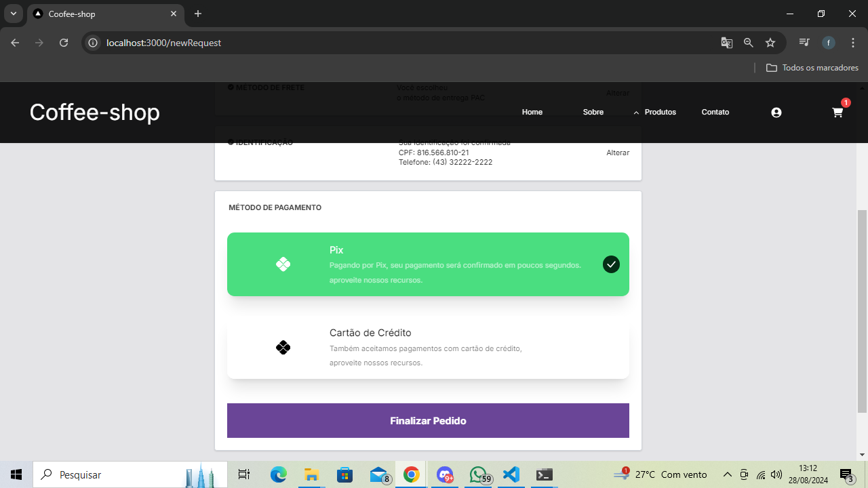Click the Telefone: (43) 32222-2222 text
Screen dimensions: 868x488
pos(446,163)
